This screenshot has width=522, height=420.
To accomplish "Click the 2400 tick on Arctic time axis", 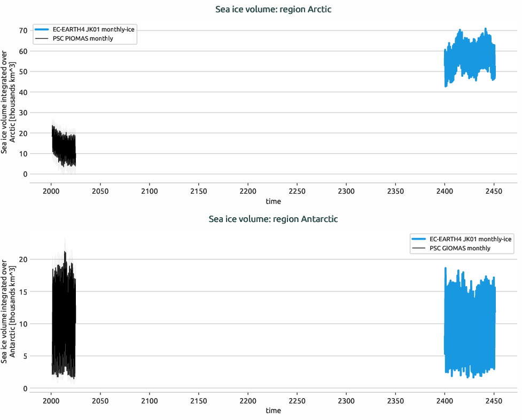I will coord(445,191).
